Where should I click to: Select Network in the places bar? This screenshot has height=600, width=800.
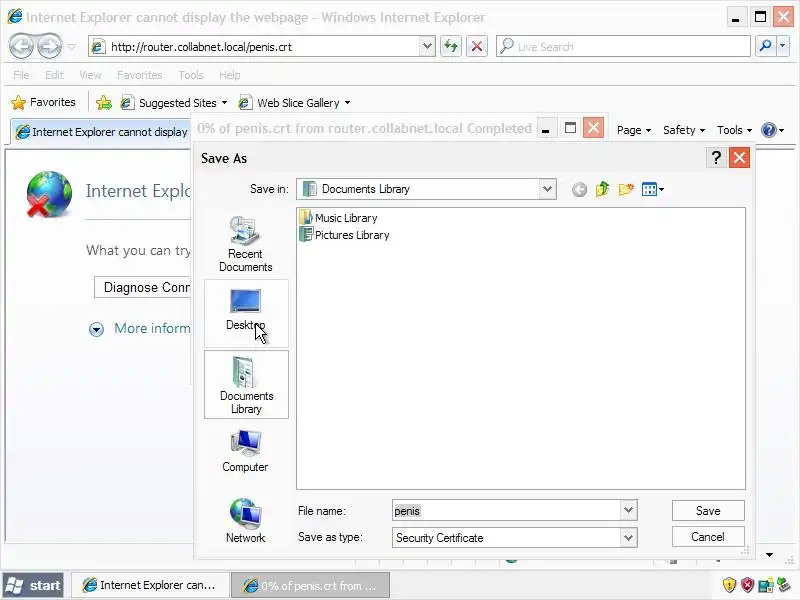(x=245, y=520)
